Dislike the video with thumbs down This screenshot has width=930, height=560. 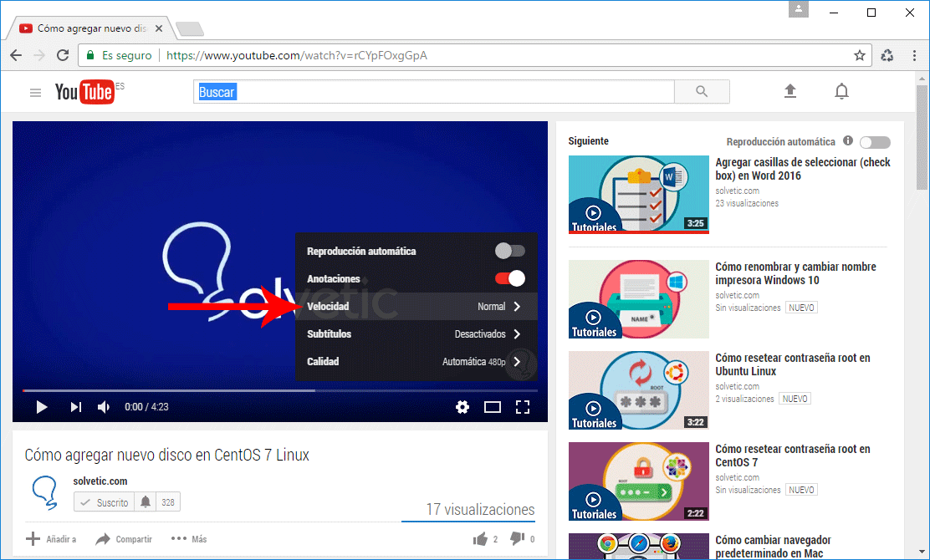[x=517, y=538]
